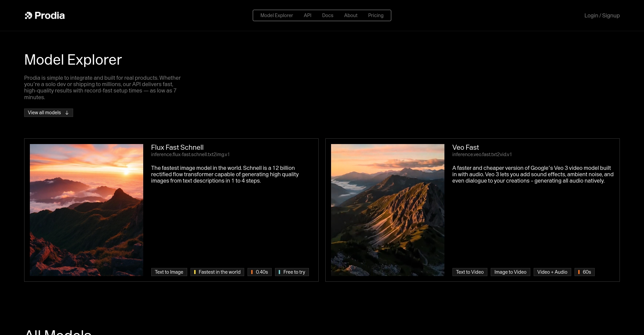
Task: Click inference.veo.fast.txt2vid.v1 identifier text
Action: pyautogui.click(x=482, y=154)
